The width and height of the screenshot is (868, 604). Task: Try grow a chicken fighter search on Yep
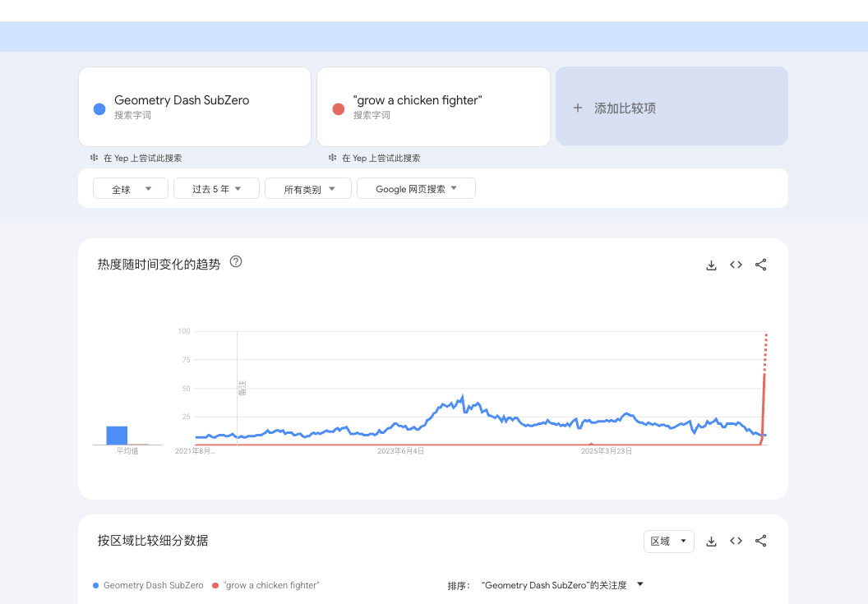point(374,158)
